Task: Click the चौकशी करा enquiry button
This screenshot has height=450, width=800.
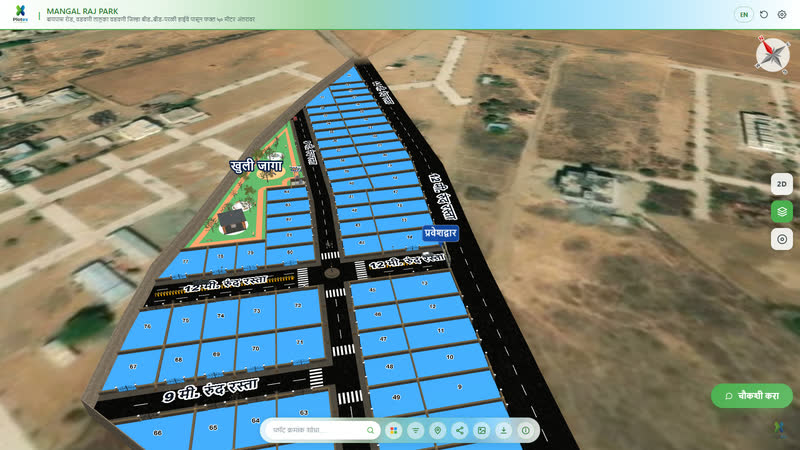Action: tap(752, 396)
